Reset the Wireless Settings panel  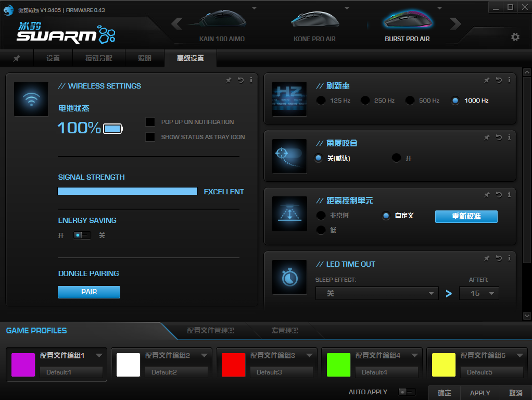pyautogui.click(x=240, y=80)
